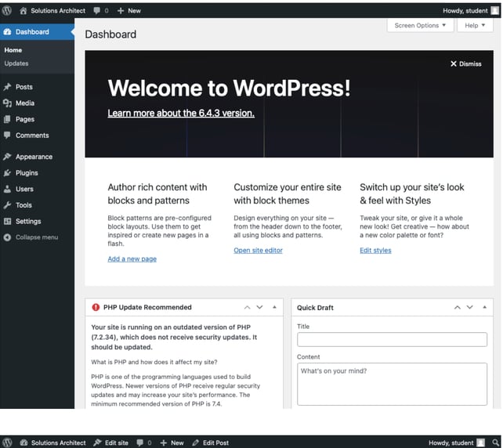Click Edit Post text in bottom bar
The width and height of the screenshot is (503, 448).
coord(216,443)
